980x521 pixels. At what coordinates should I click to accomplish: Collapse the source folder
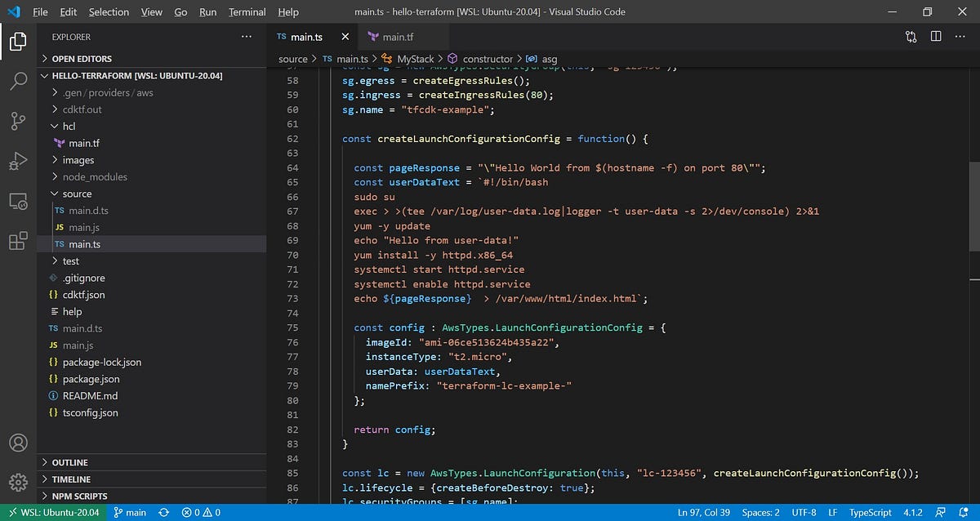152,194
